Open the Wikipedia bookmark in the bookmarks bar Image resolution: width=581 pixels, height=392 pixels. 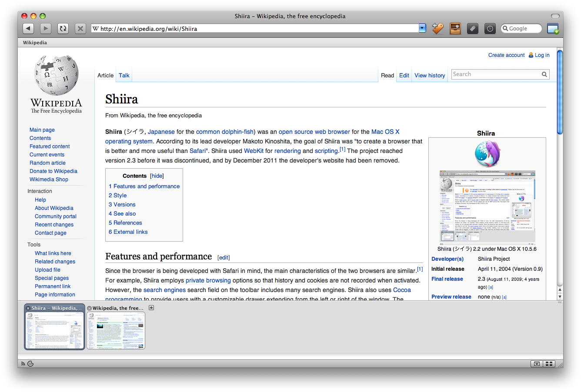tap(35, 43)
